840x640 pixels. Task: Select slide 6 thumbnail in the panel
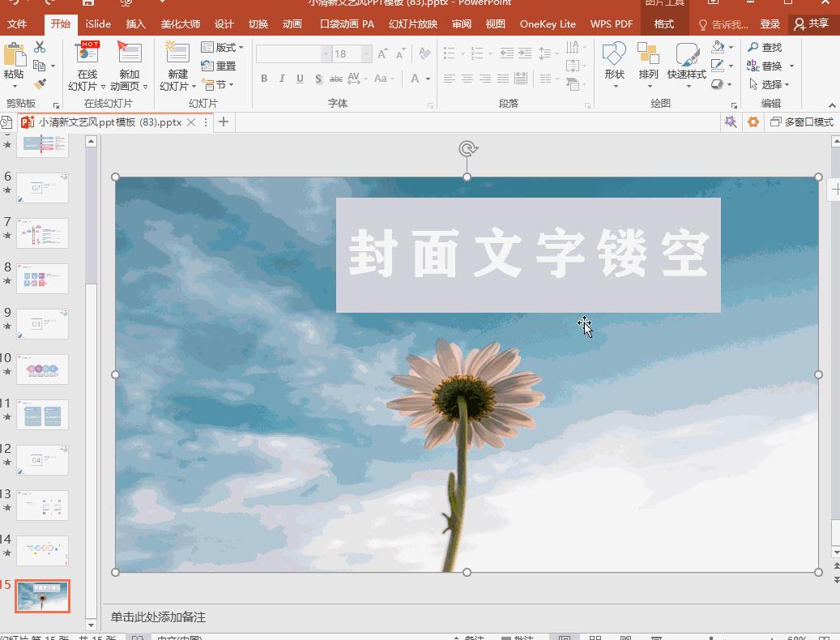point(42,187)
